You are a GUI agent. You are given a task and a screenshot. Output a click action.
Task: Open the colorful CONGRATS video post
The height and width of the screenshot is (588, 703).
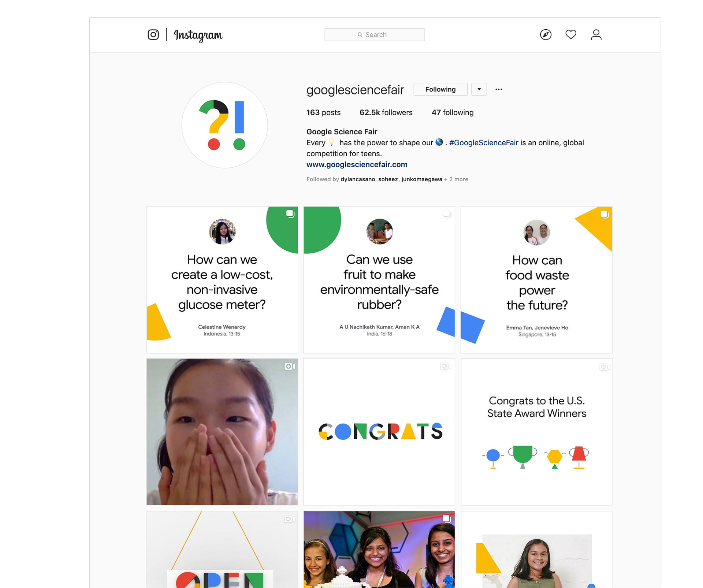(x=379, y=432)
